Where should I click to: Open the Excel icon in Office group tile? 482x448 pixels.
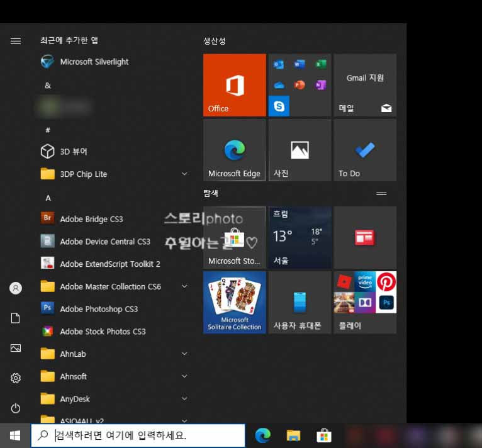pos(321,64)
